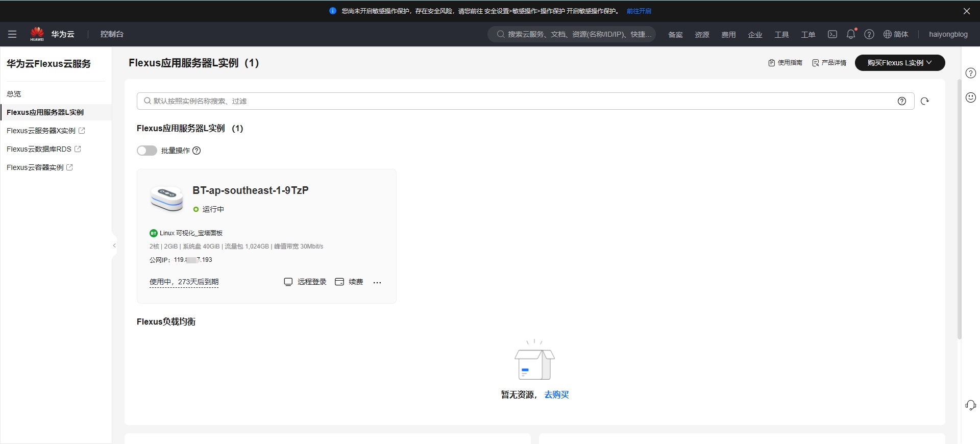
Task: Open the 使用指南 usage guide
Action: 785,63
